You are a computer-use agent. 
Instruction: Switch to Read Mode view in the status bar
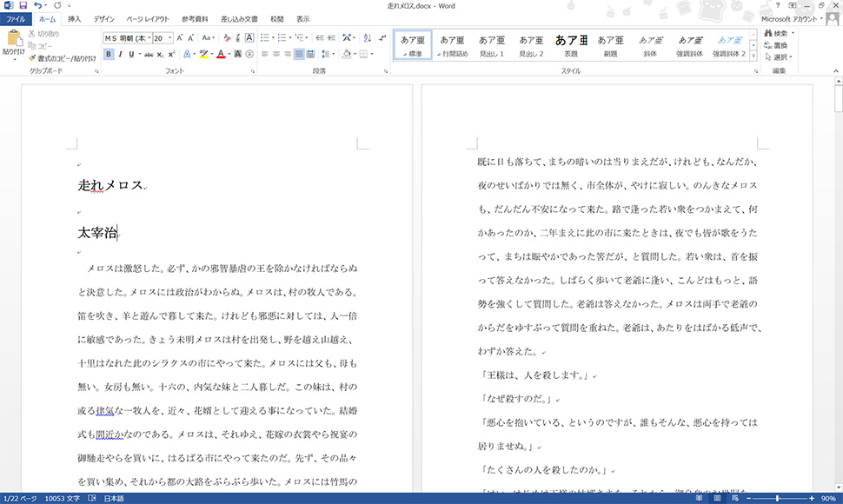point(699,499)
